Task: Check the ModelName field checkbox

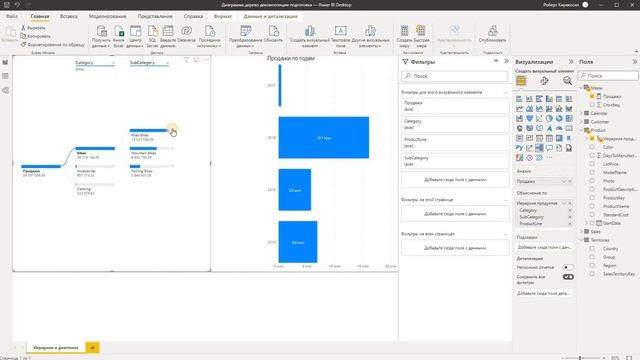Action: pos(592,172)
